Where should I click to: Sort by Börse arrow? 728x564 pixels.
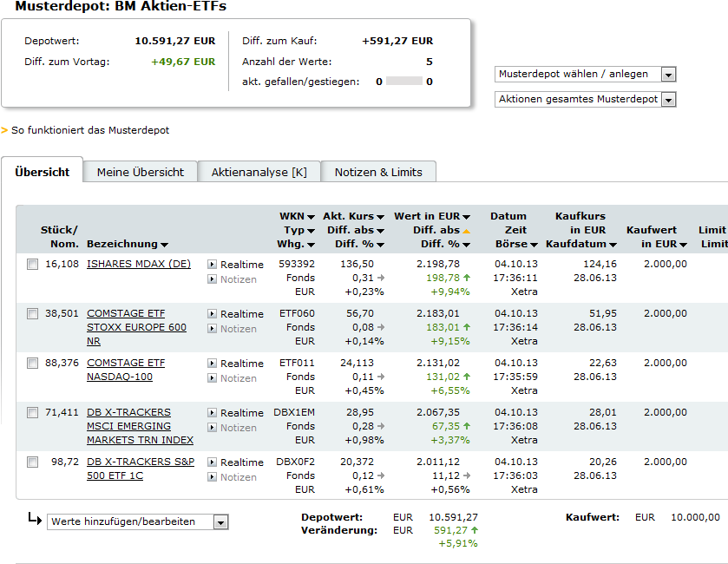pyautogui.click(x=534, y=245)
